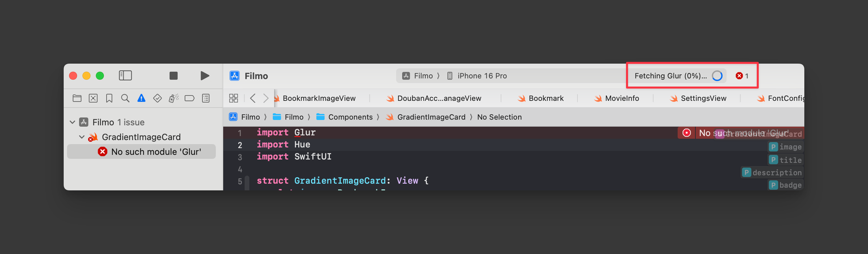Choose the iPhone 16 Pro run destination
Viewport: 868px width, 254px height.
click(x=482, y=76)
